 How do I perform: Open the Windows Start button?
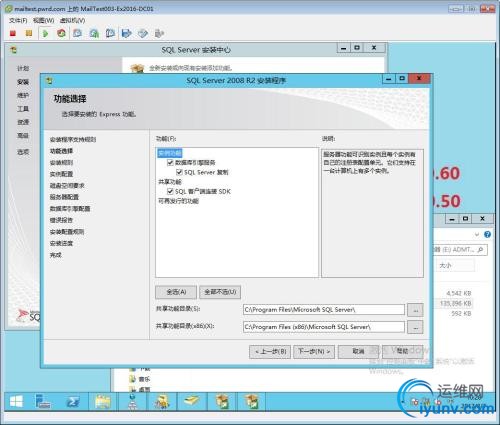pyautogui.click(x=16, y=402)
